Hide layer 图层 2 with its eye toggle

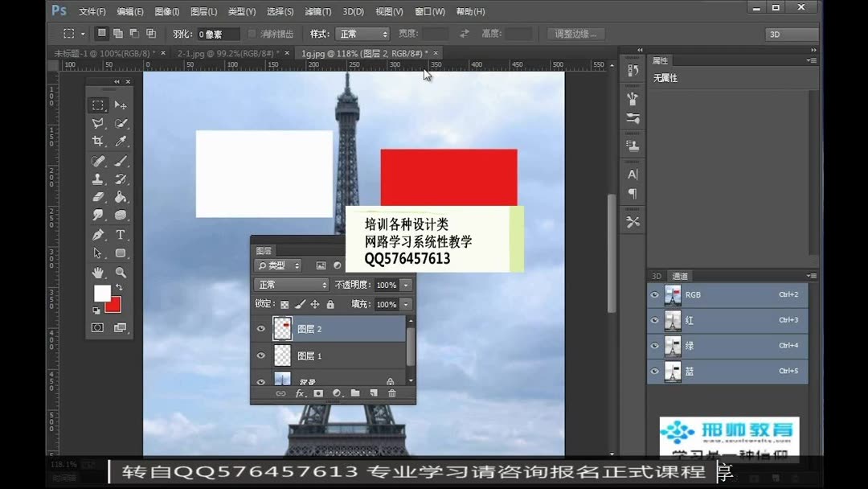pos(260,327)
